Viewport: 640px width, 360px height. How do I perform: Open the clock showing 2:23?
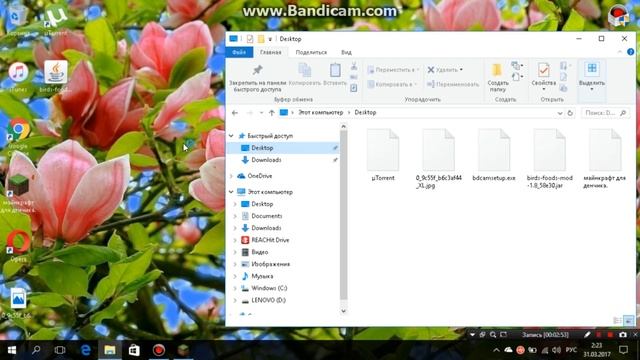coord(597,350)
